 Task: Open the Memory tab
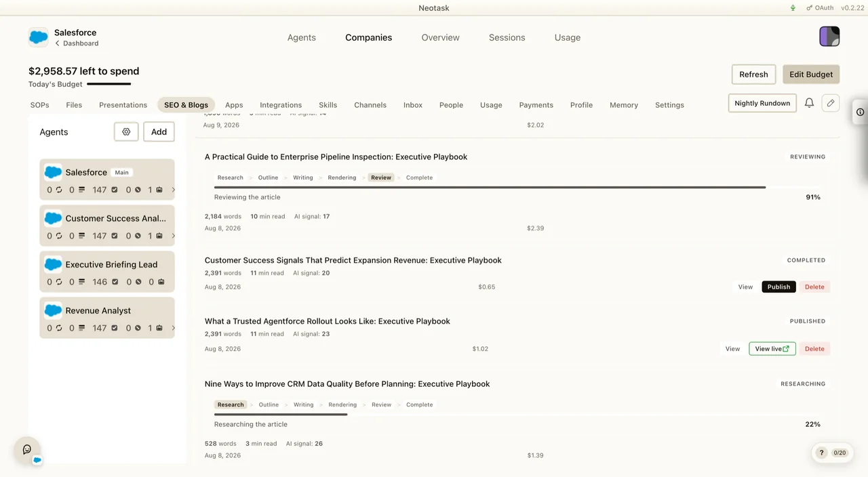tap(624, 105)
